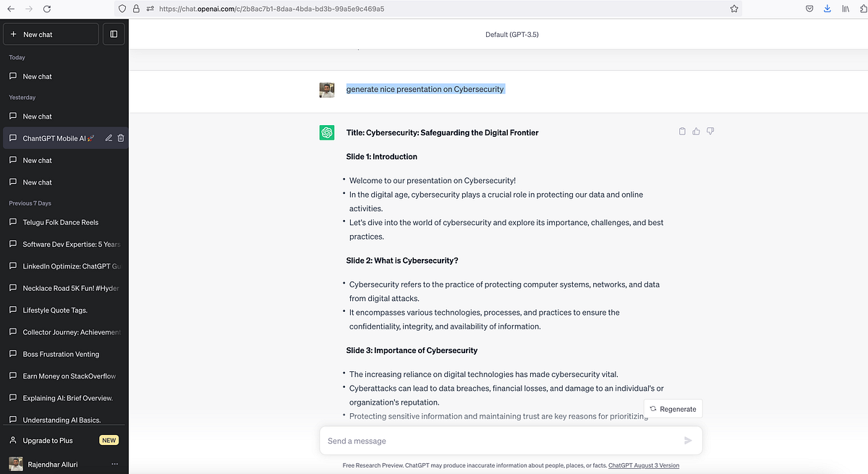Rename the chat using the pencil icon
Image resolution: width=868 pixels, height=474 pixels.
click(x=108, y=137)
